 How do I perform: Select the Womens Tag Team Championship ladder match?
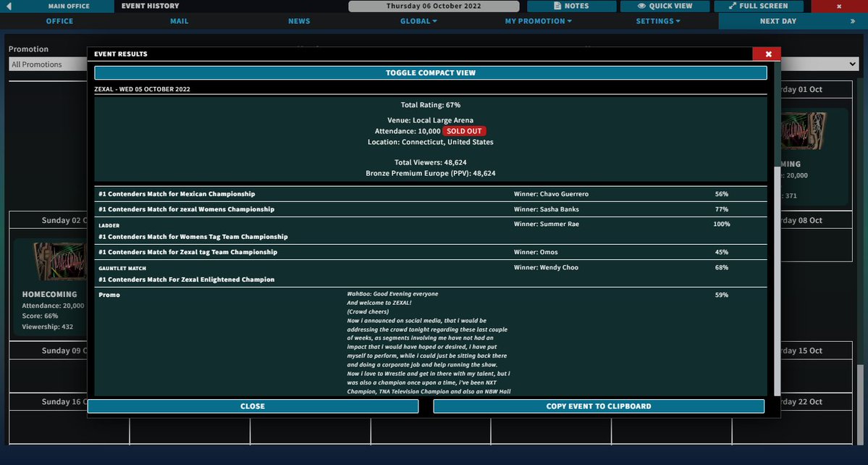431,230
